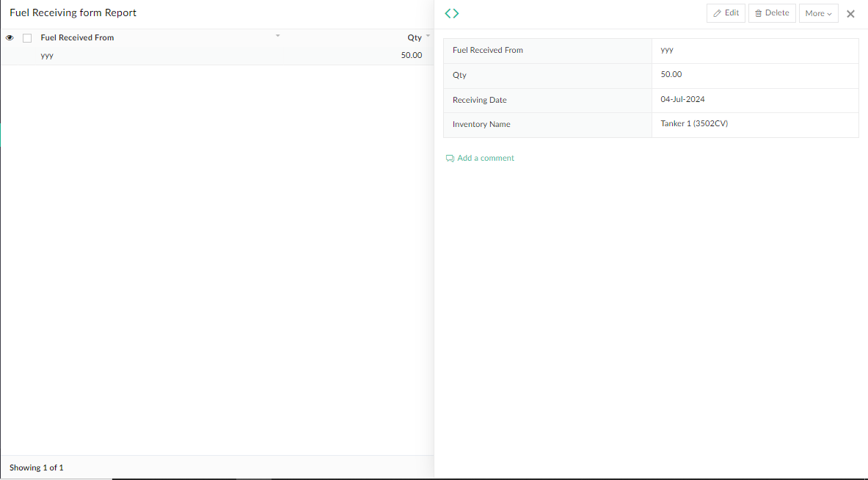This screenshot has width=868, height=480.
Task: Open the Add a comment link
Action: [486, 158]
